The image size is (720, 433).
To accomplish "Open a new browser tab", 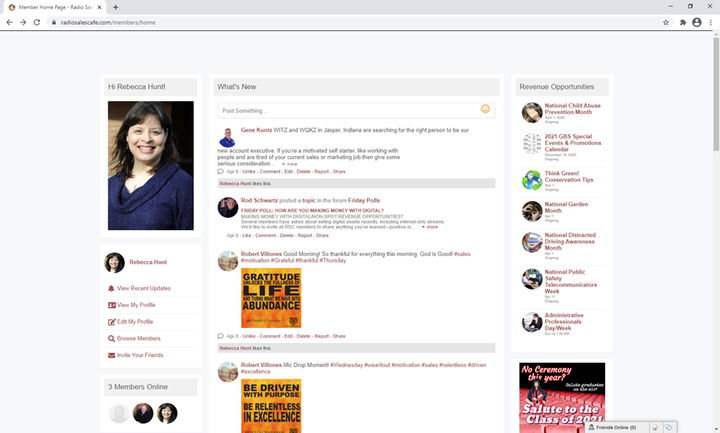I will coord(115,7).
